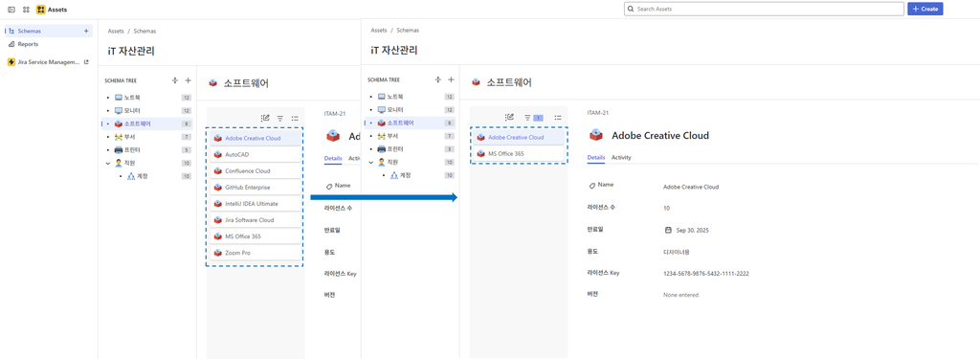Click the large red icon beside the Adobe Creative Cloud heading
Screen dimensions: 980x359
pos(596,134)
